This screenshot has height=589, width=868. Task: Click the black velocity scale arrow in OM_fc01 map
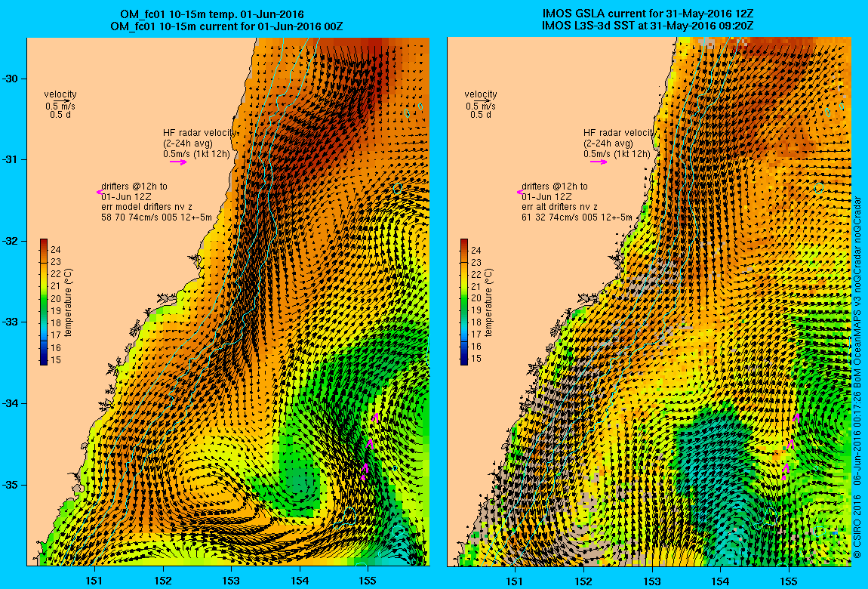62,100
